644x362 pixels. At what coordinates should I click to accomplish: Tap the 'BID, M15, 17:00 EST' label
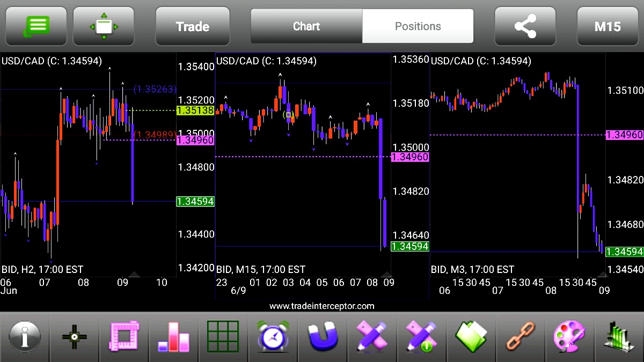pos(260,269)
